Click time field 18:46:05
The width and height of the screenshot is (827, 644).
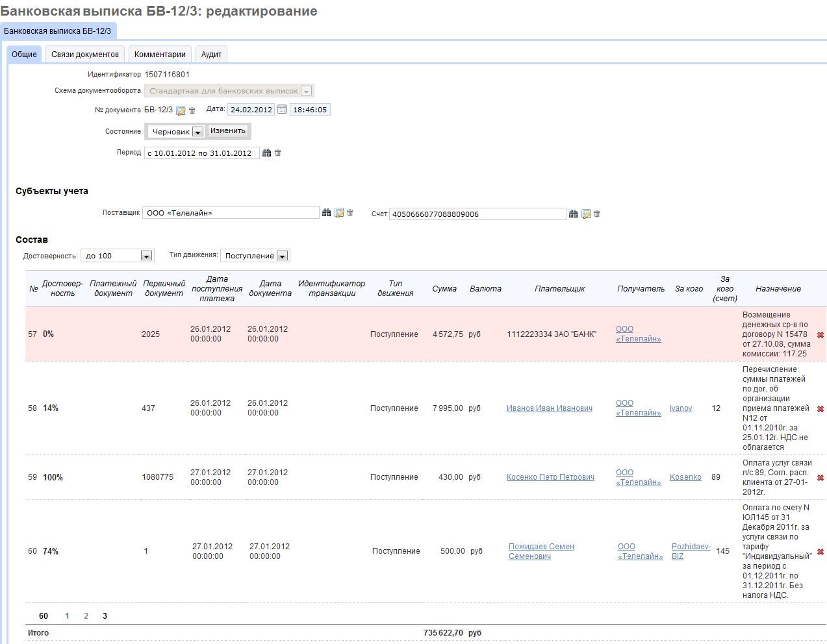310,110
